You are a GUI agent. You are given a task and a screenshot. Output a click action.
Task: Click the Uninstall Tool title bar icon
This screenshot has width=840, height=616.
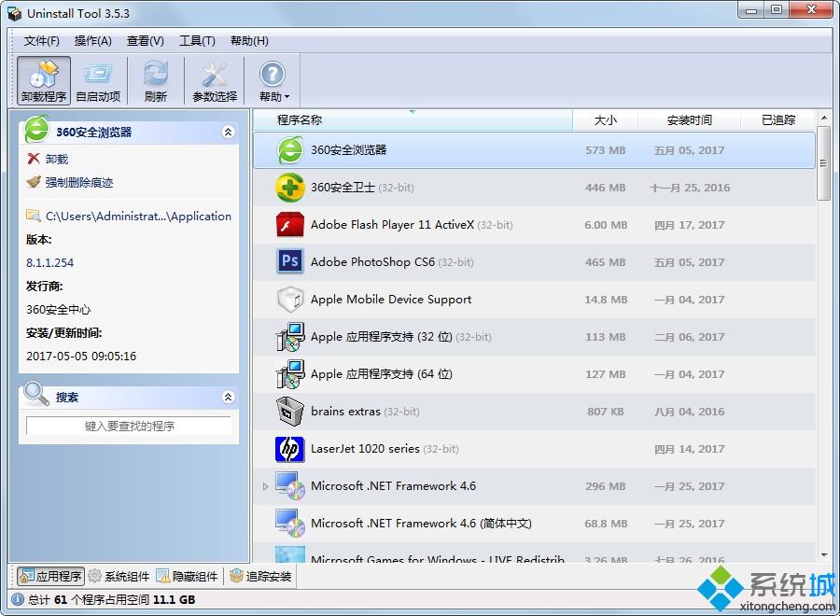click(14, 13)
